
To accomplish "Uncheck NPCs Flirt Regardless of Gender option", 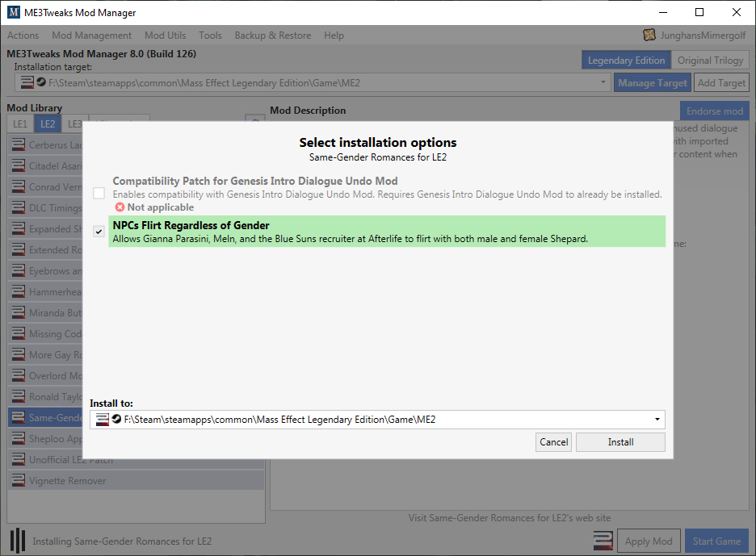I will (99, 232).
